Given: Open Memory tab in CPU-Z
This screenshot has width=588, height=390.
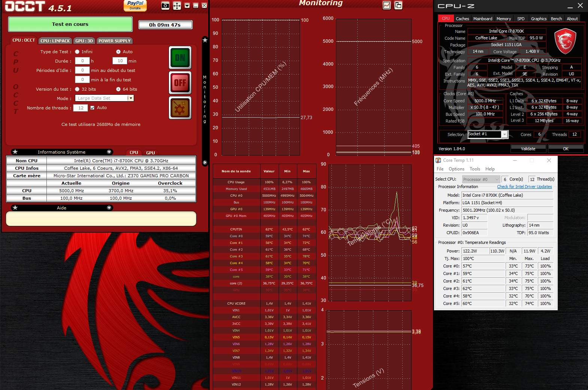Looking at the screenshot, I should click(504, 19).
